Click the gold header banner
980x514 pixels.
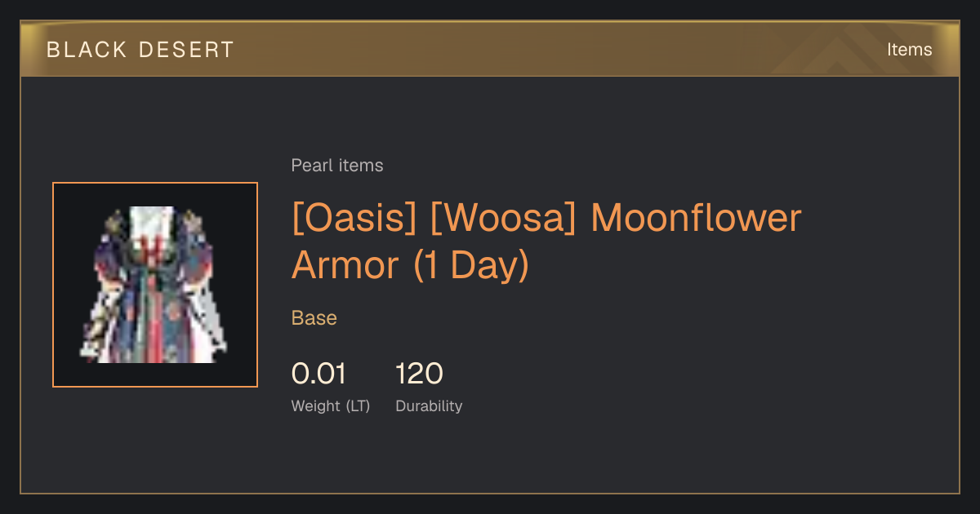coord(490,49)
